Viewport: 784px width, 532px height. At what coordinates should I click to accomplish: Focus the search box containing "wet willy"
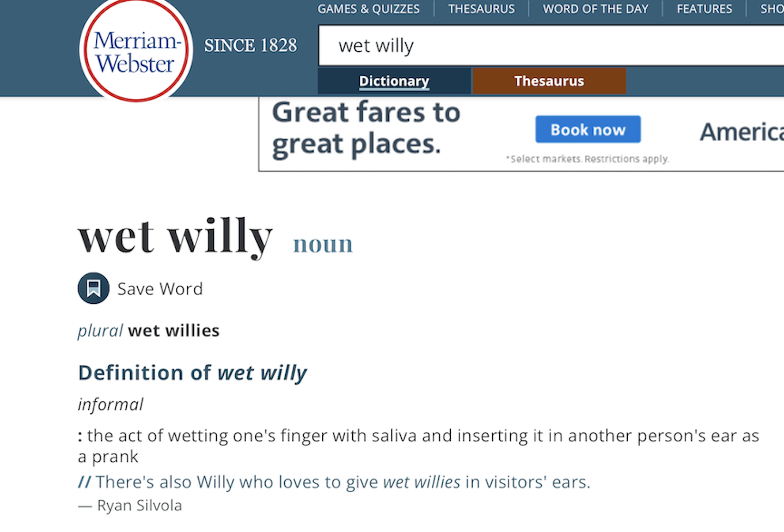544,46
